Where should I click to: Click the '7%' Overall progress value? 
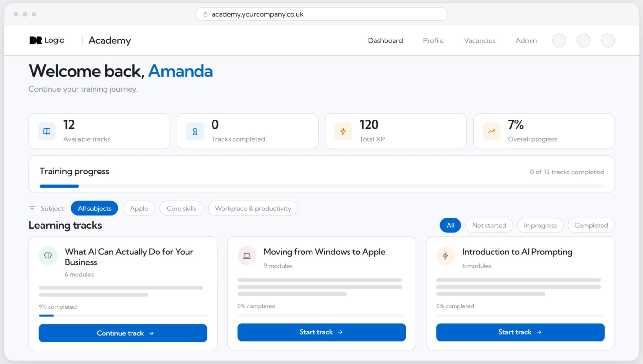(x=516, y=124)
